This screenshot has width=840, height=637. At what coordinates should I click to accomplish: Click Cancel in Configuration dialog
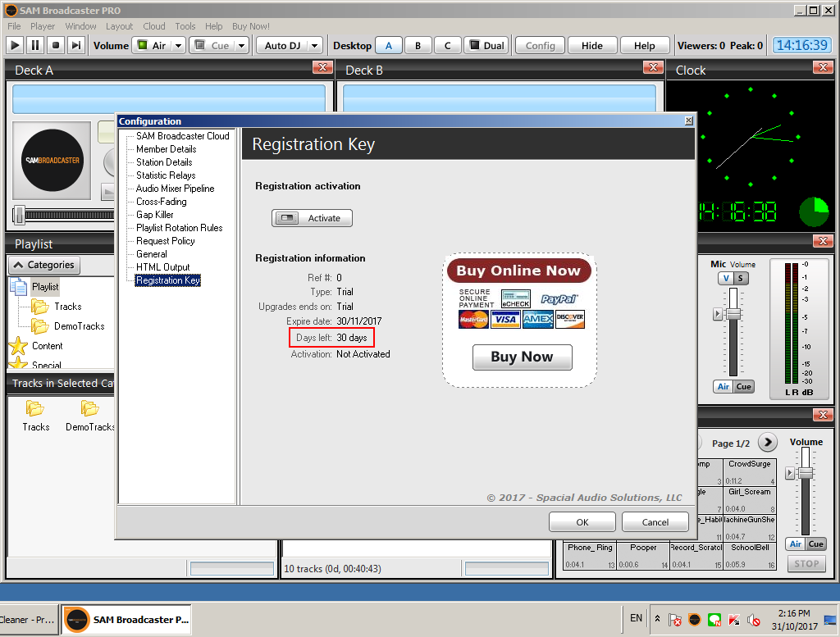[x=655, y=522]
